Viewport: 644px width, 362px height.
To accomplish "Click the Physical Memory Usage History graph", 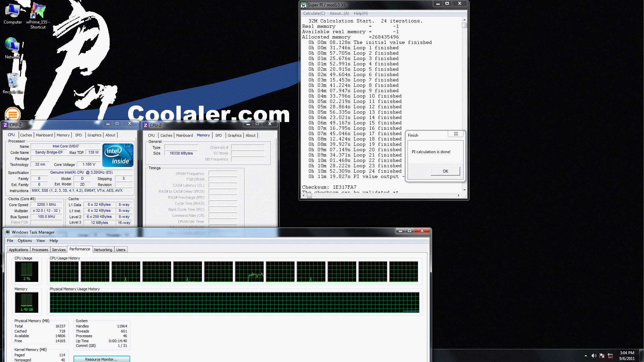I will point(234,302).
